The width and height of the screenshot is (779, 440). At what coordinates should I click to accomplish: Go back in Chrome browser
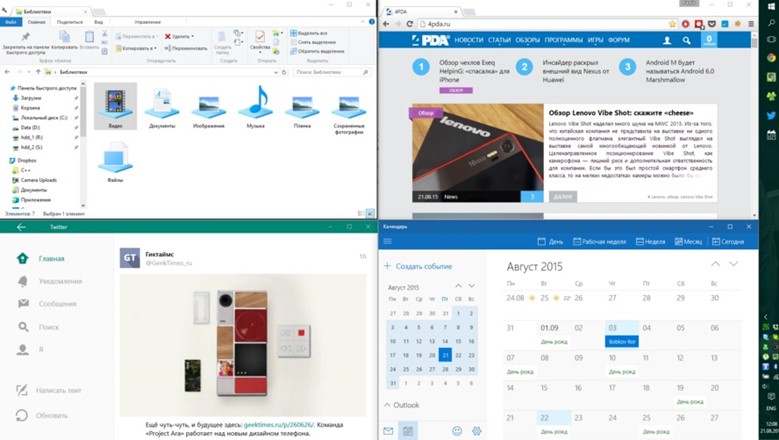click(x=386, y=24)
